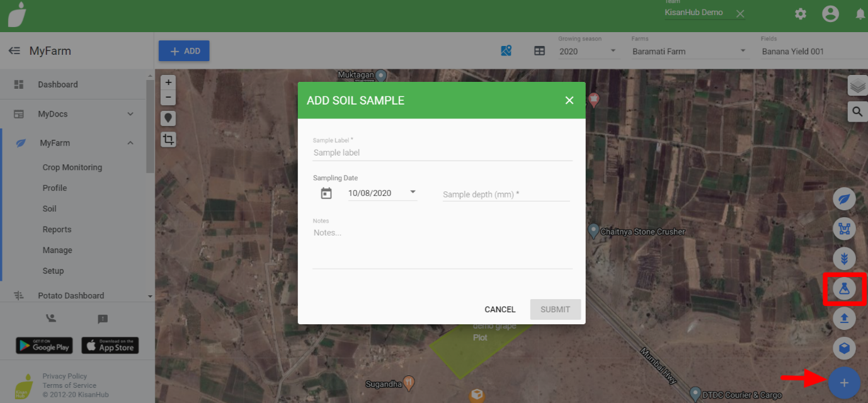
Task: Click the sidebar vertical scrollbar
Action: [x=150, y=126]
